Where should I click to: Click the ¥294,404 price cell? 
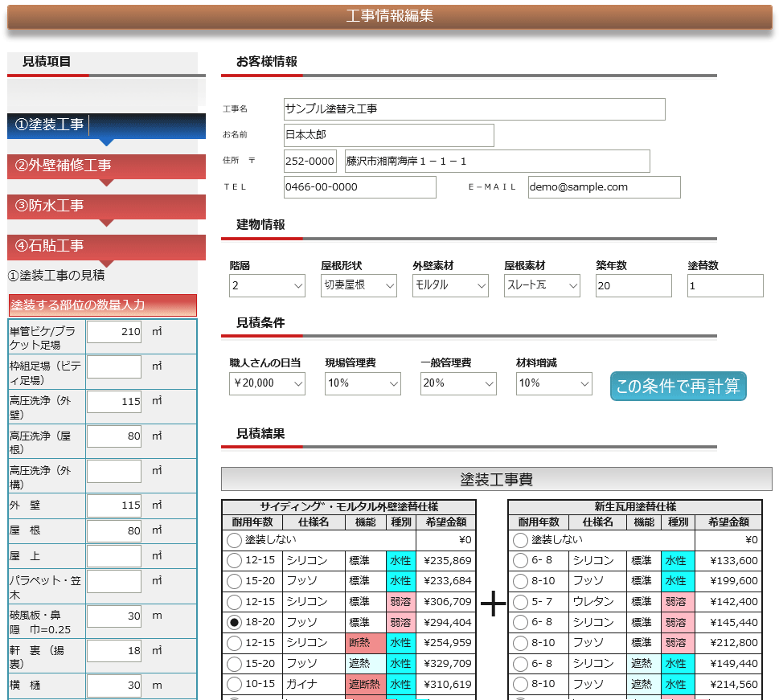tap(446, 623)
